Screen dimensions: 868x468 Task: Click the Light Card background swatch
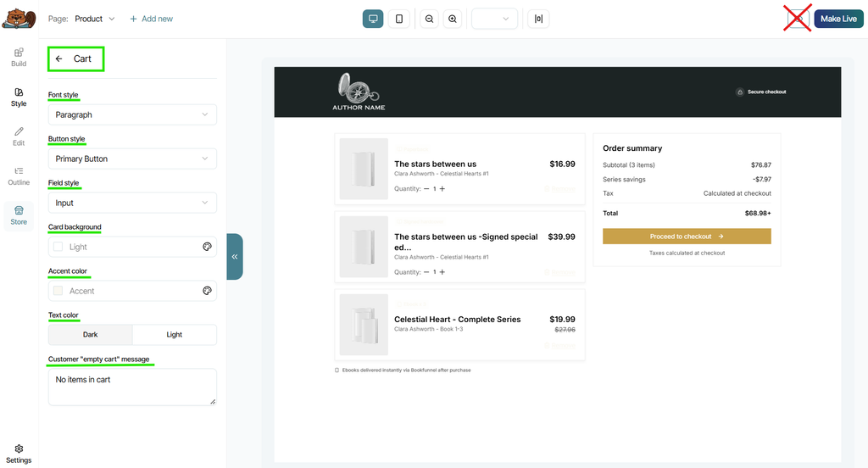click(58, 247)
